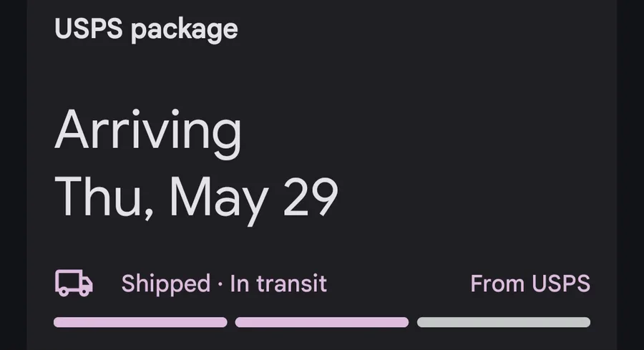Click the word May in the date

220,200
